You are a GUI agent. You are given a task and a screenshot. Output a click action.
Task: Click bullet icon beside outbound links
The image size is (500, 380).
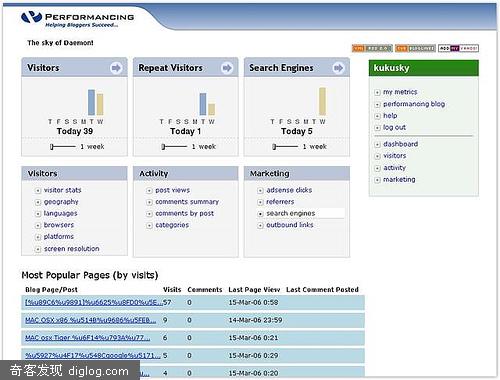260,226
